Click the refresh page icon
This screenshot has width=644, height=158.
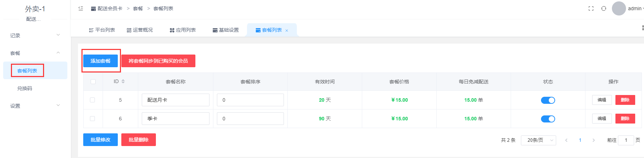click(604, 8)
